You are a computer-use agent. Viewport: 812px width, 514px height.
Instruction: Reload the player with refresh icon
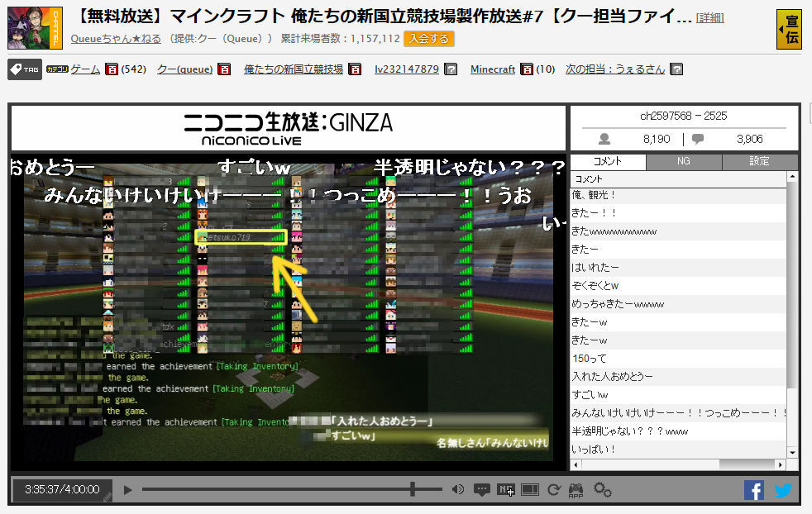click(553, 490)
